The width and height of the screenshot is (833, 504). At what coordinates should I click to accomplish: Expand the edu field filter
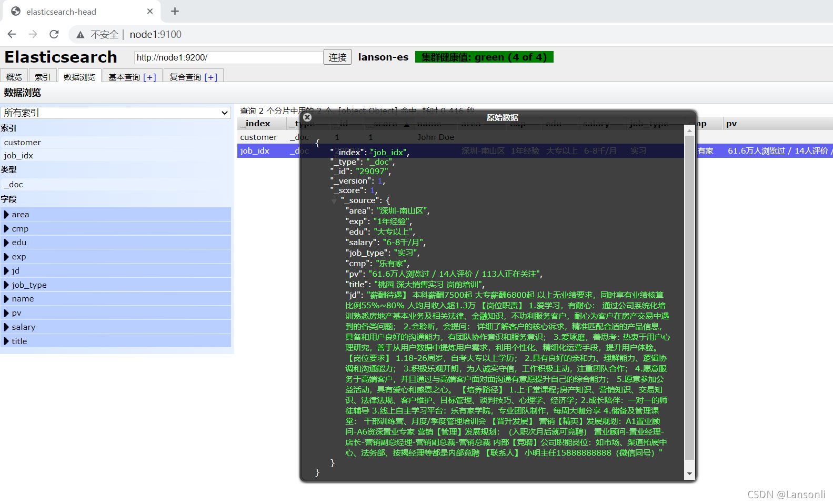click(6, 243)
